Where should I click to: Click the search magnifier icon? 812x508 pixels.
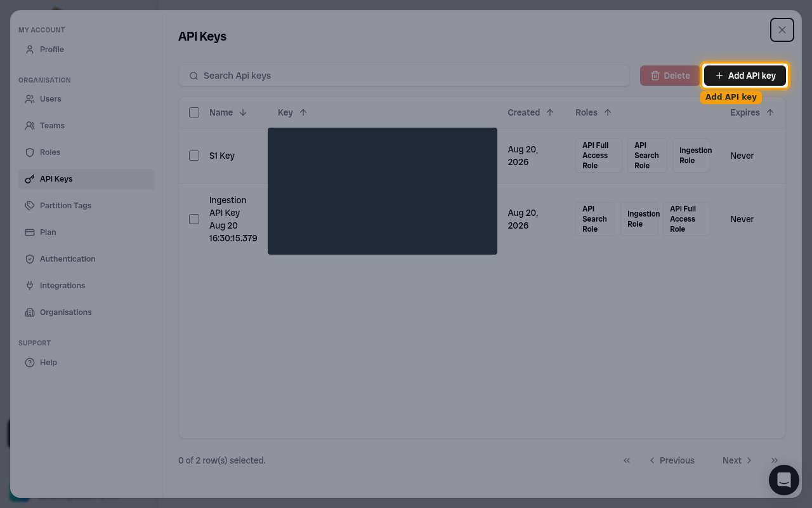(194, 76)
